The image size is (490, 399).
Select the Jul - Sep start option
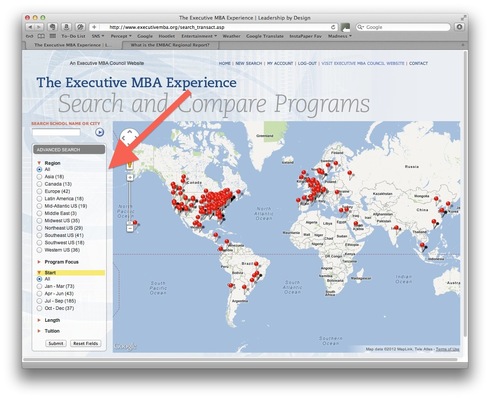tap(39, 301)
